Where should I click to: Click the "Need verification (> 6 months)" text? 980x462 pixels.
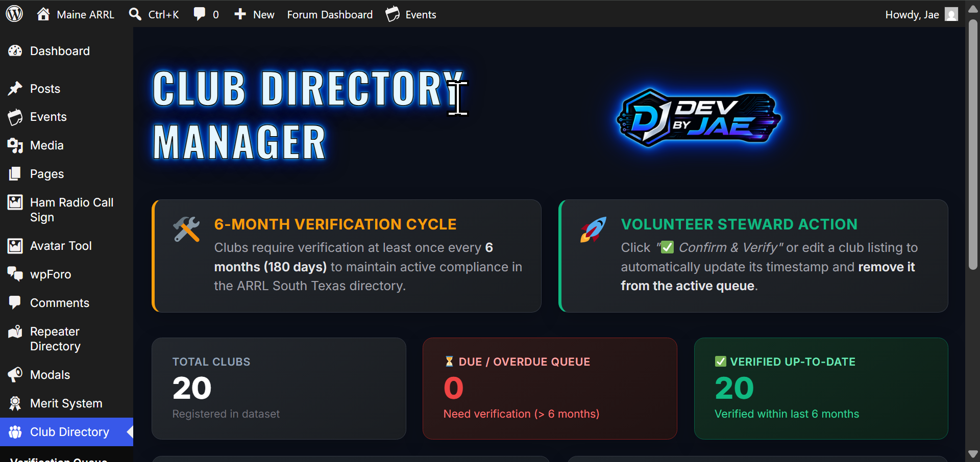tap(521, 414)
